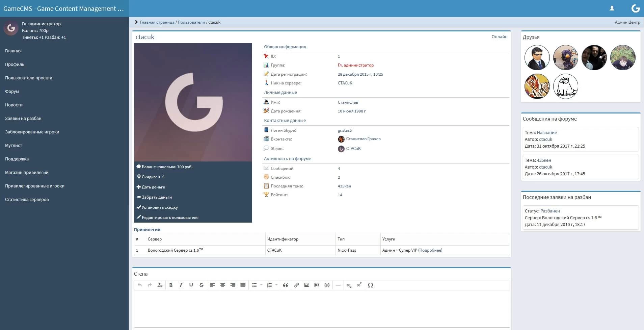Viewport: 644px width, 330px height.
Task: Click the clear formatting icon
Action: tap(160, 285)
